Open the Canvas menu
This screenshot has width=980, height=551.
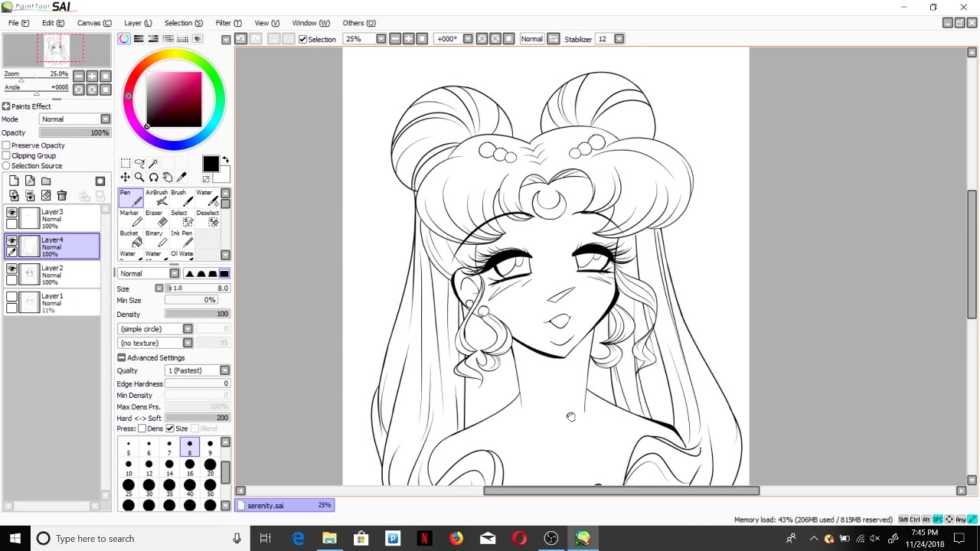tap(94, 23)
